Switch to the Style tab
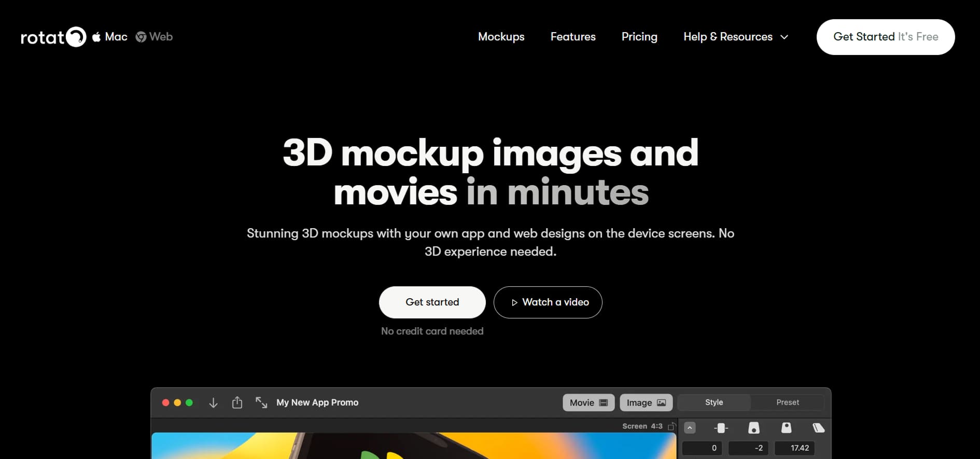The width and height of the screenshot is (980, 459). [713, 402]
